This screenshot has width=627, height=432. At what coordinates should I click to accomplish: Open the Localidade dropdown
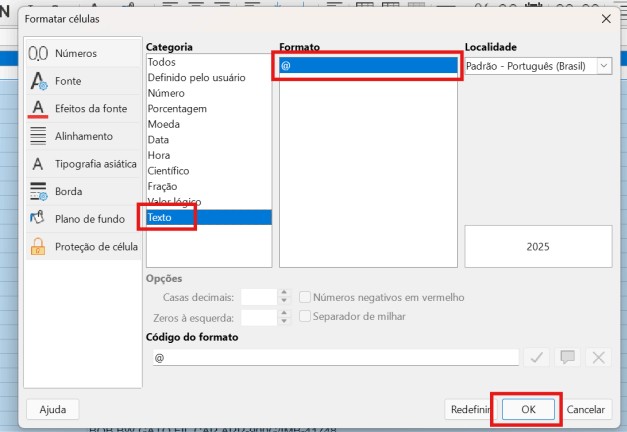[538, 66]
